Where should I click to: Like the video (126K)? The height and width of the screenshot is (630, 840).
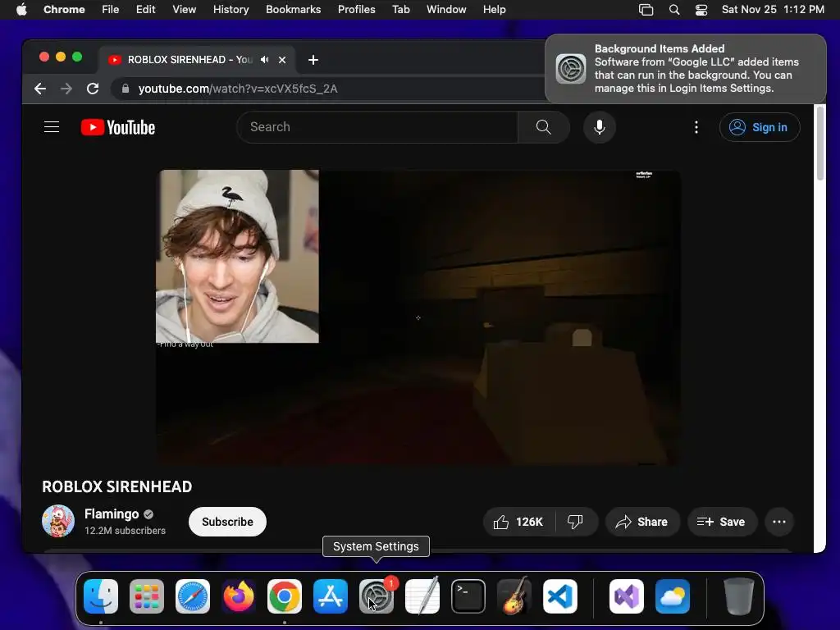point(518,522)
